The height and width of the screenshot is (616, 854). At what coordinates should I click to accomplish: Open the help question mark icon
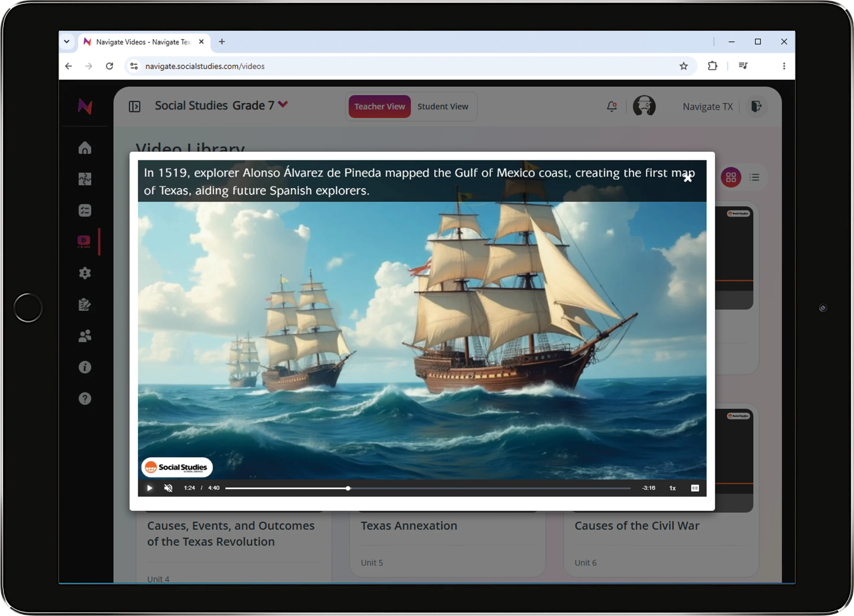85,398
